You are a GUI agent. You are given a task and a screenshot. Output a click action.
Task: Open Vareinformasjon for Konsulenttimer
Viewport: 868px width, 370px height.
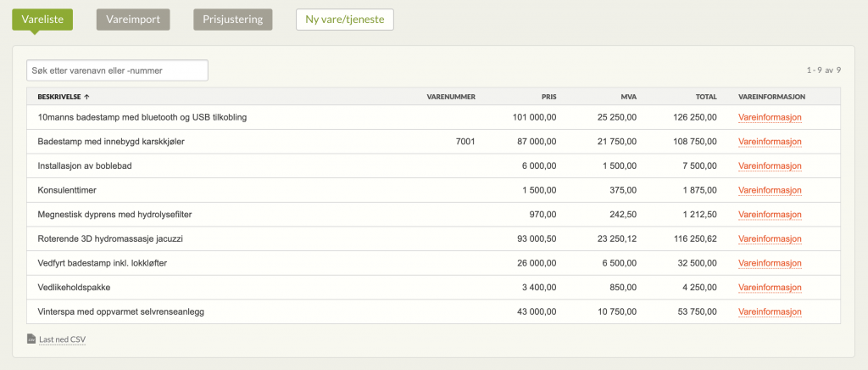[770, 191]
